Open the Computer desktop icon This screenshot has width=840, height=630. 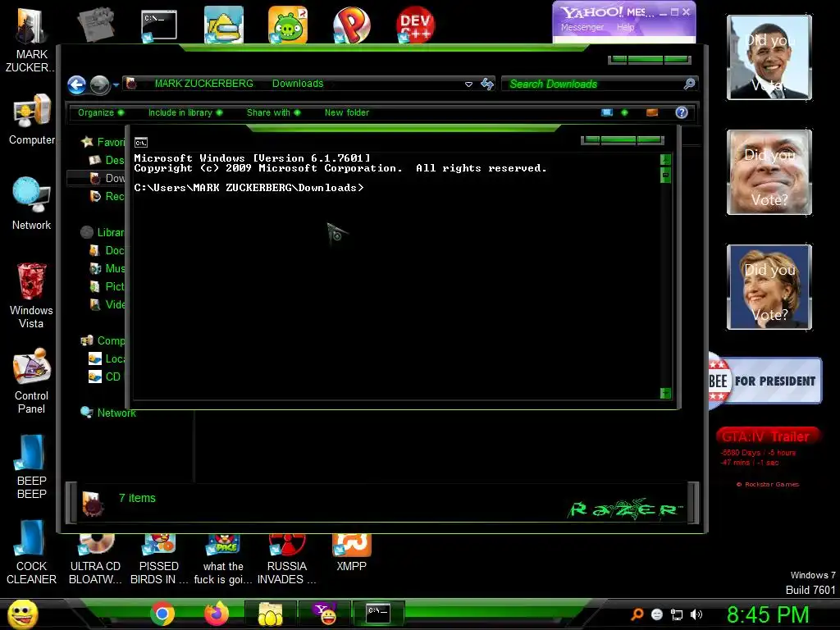(32, 119)
